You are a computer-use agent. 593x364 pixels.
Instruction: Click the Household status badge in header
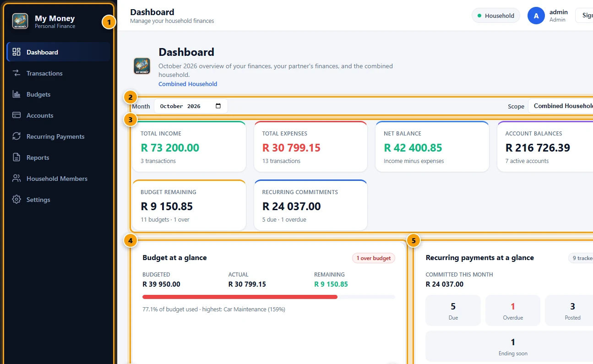coord(496,16)
